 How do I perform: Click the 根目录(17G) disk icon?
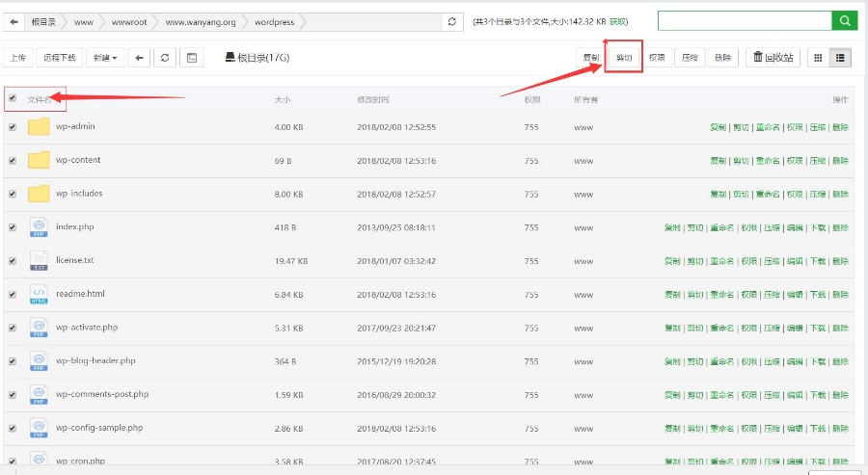tap(231, 57)
